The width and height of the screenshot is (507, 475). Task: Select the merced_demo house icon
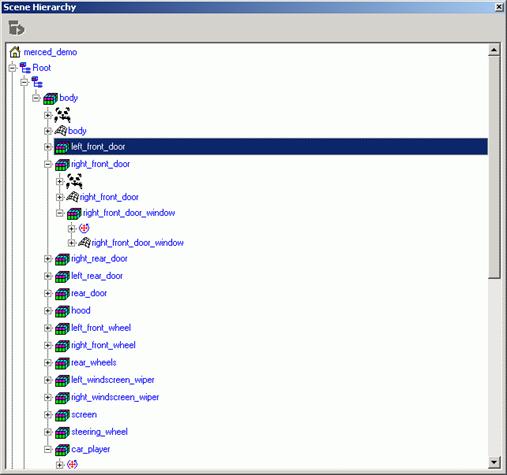click(x=15, y=52)
